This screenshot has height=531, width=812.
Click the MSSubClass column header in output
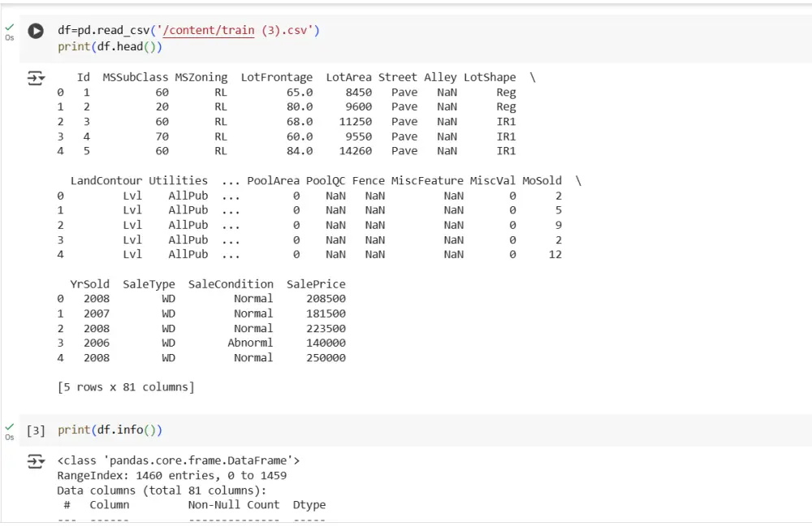[135, 77]
